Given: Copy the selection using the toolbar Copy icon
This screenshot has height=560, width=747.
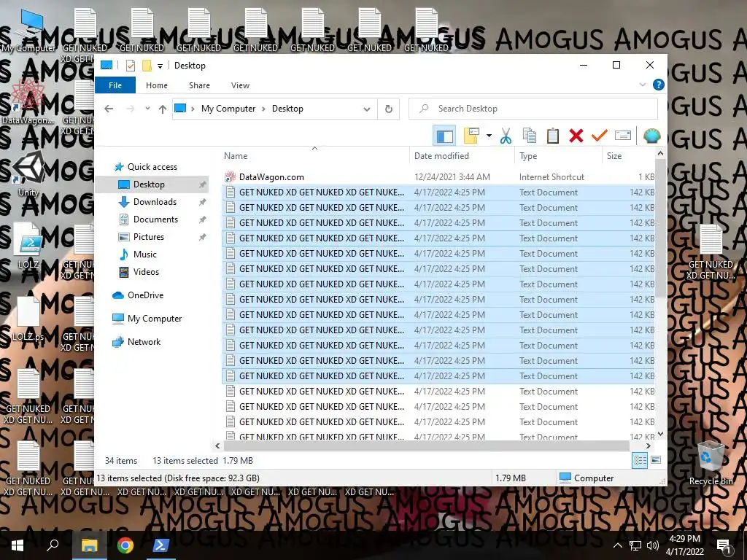Looking at the screenshot, I should (530, 136).
